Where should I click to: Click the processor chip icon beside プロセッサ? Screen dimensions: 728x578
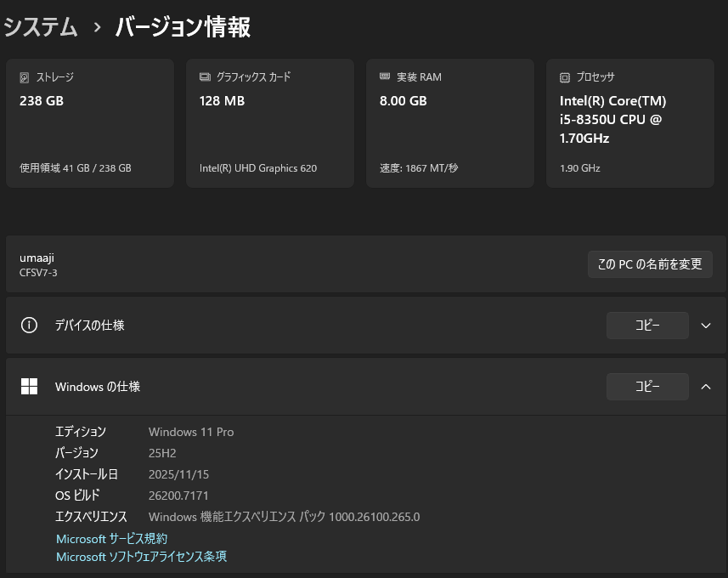pyautogui.click(x=565, y=77)
